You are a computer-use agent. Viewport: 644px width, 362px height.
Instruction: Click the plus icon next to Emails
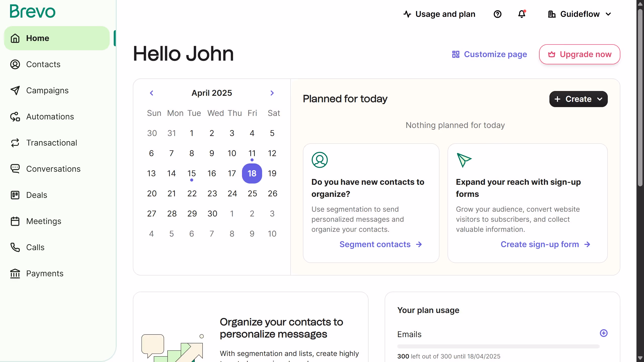pos(603,333)
